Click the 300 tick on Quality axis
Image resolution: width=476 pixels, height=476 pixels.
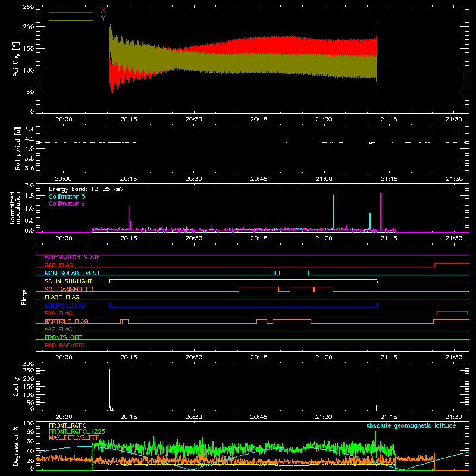point(28,364)
